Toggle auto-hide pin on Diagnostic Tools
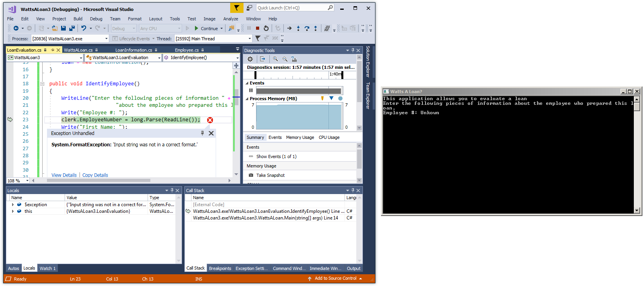 pyautogui.click(x=353, y=50)
